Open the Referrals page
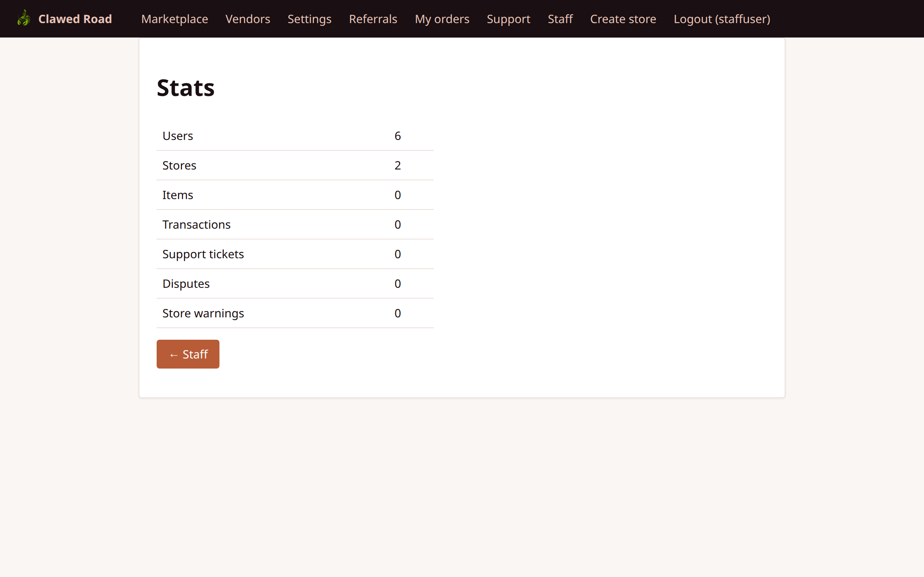 pyautogui.click(x=372, y=19)
